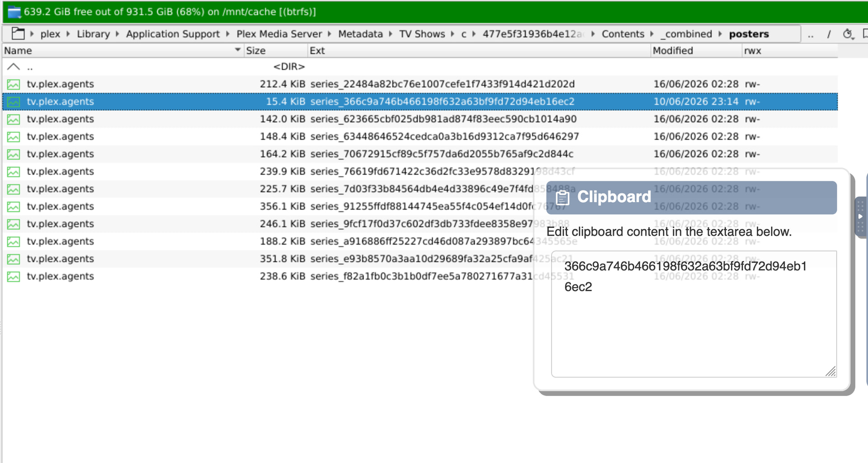Go to '_combined' in the path breadcrumb
Image resolution: width=868 pixels, height=463 pixels.
pyautogui.click(x=686, y=34)
